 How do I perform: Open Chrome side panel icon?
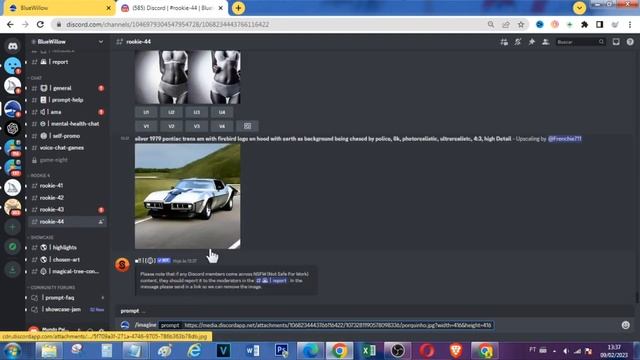pyautogui.click(x=600, y=24)
